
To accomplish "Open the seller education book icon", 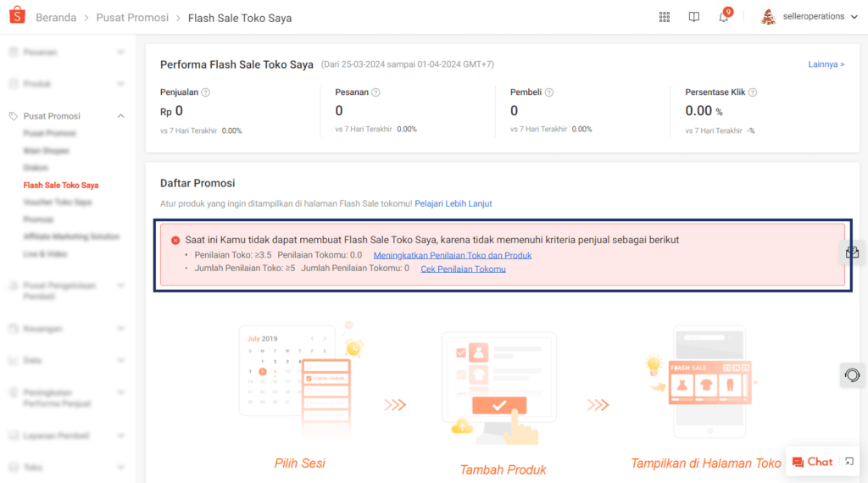I will click(x=693, y=17).
